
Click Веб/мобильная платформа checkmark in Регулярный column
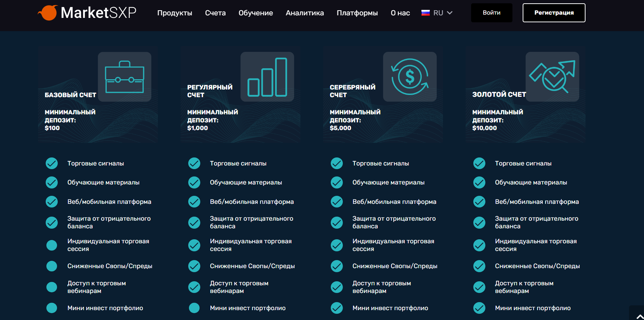pyautogui.click(x=194, y=202)
